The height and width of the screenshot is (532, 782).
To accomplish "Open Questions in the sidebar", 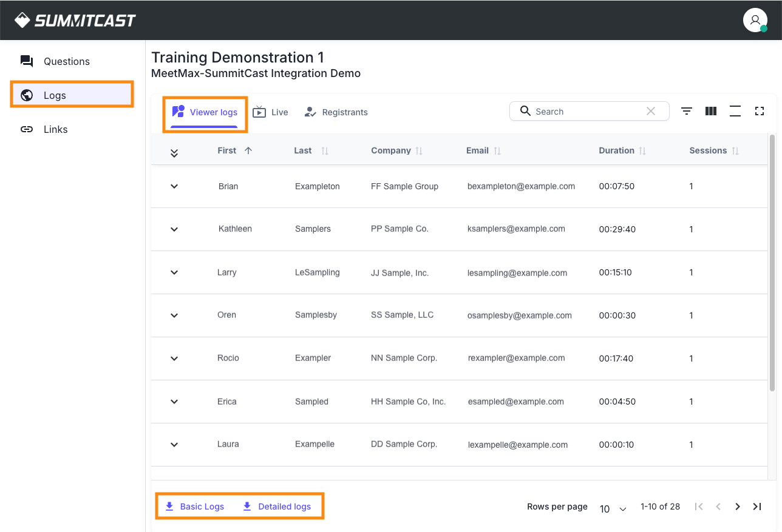I will click(66, 61).
